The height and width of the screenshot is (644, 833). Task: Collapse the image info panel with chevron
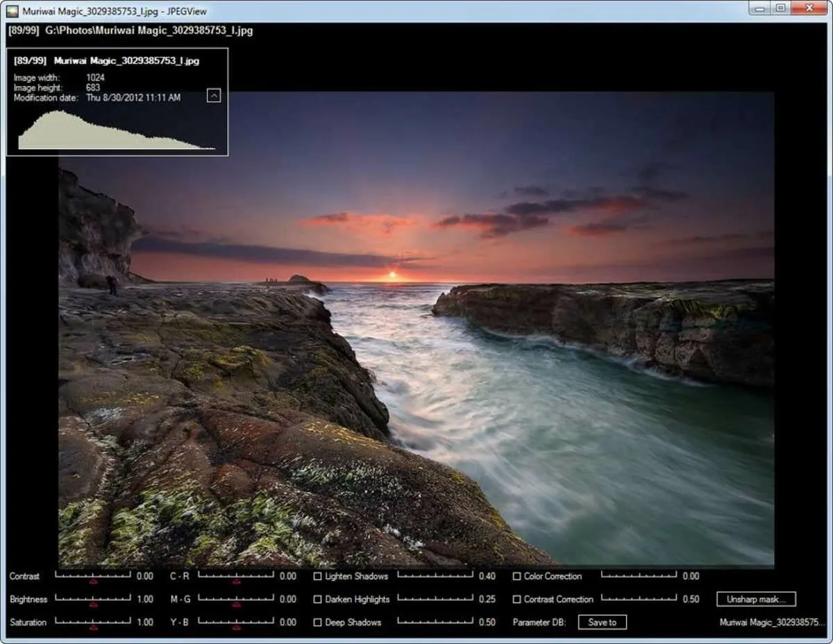coord(214,96)
